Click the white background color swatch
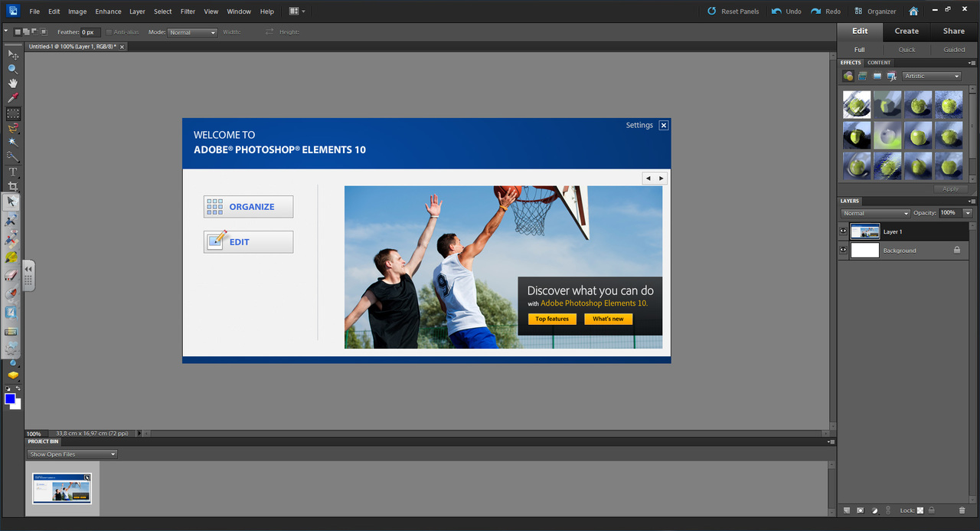The height and width of the screenshot is (531, 980). pos(17,405)
